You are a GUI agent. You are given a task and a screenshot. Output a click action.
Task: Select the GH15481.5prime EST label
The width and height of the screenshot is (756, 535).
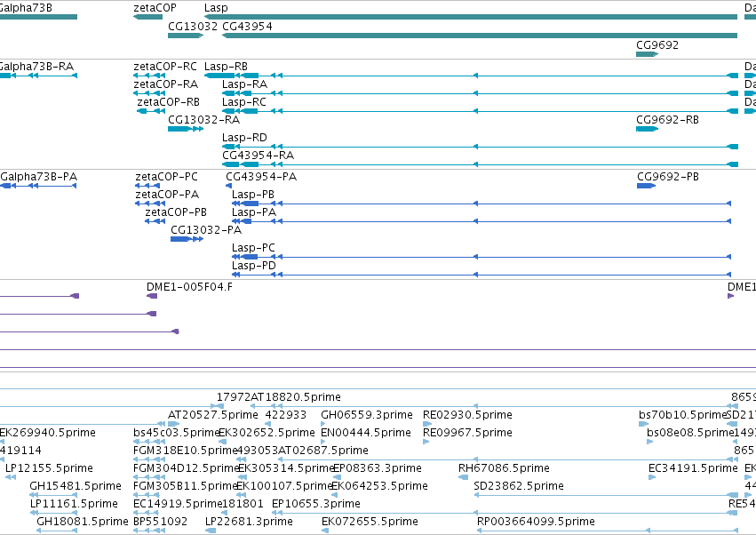76,486
